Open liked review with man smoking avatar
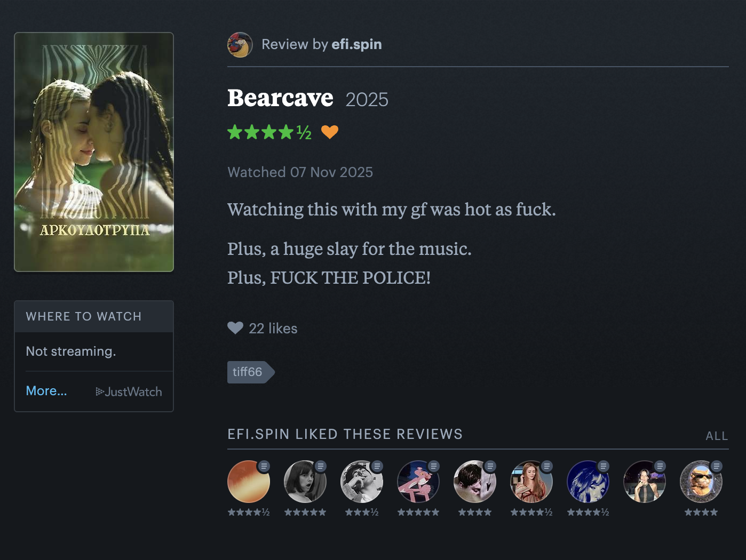The height and width of the screenshot is (560, 746). point(362,482)
